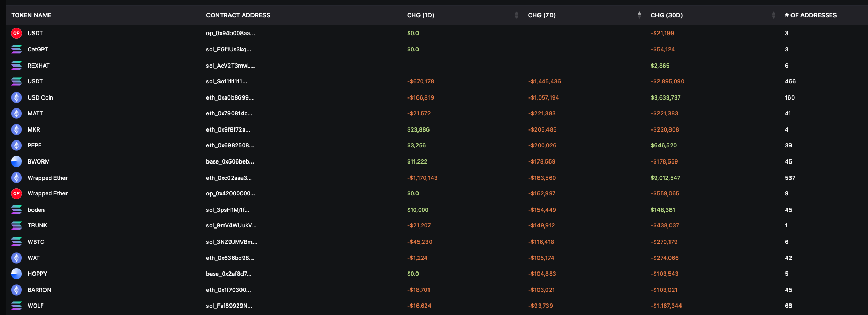This screenshot has height=315, width=868.
Task: Click the TOKEN NAME column header
Action: tap(31, 15)
